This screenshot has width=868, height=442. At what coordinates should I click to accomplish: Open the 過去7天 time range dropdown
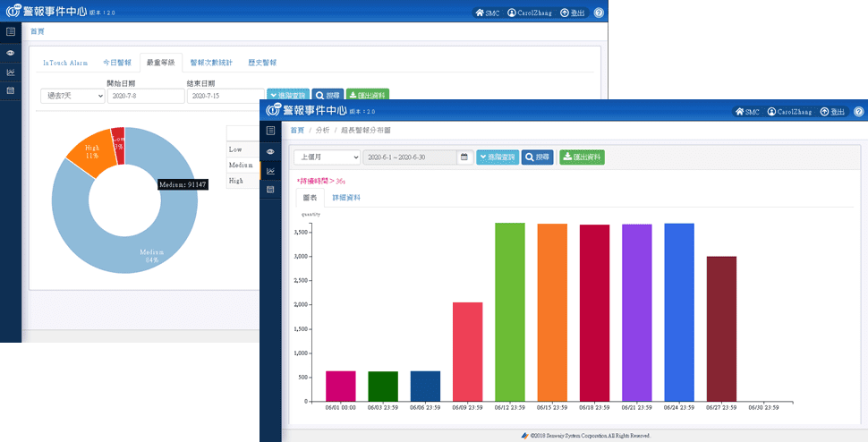click(72, 96)
